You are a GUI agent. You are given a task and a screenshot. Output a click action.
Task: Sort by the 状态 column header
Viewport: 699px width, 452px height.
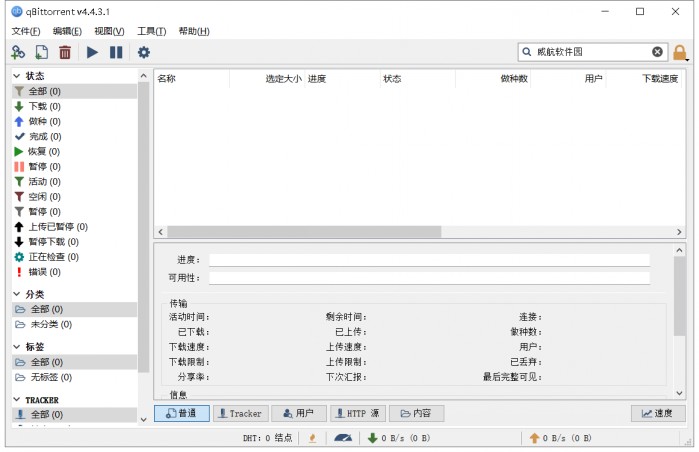[418, 79]
